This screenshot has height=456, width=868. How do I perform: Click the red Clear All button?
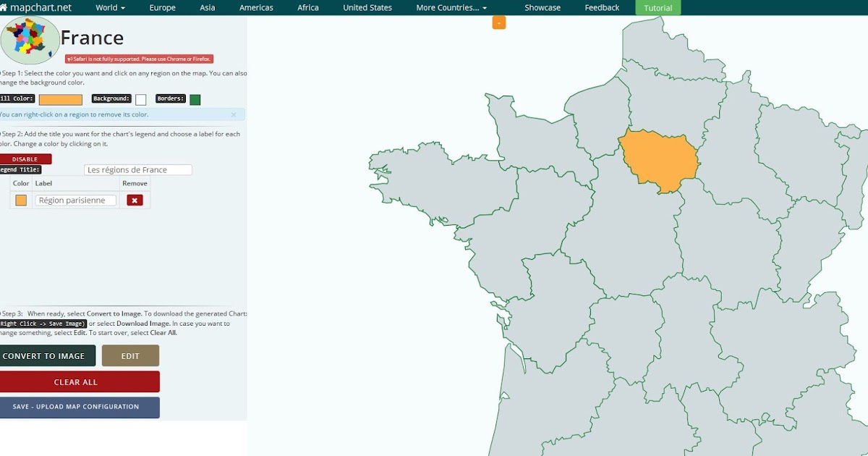coord(78,381)
